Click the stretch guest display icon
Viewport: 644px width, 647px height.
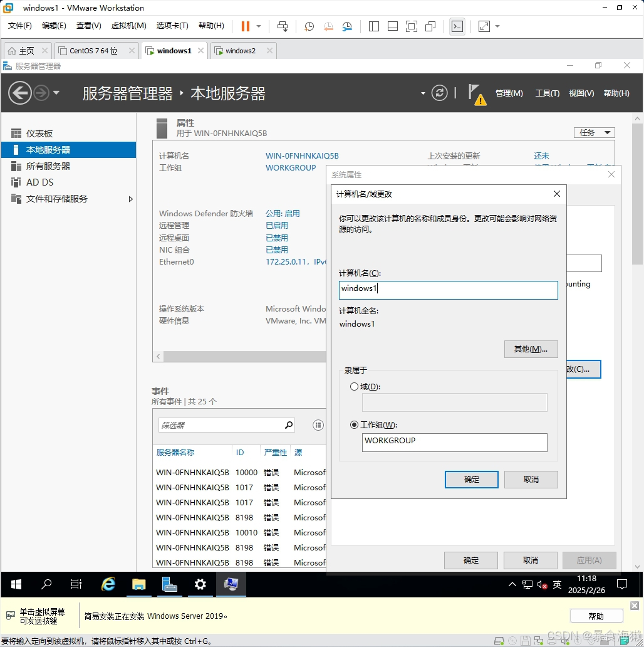[484, 26]
